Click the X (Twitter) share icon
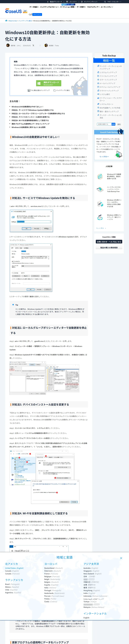Screen dimensions: 129x644 click(x=33, y=46)
